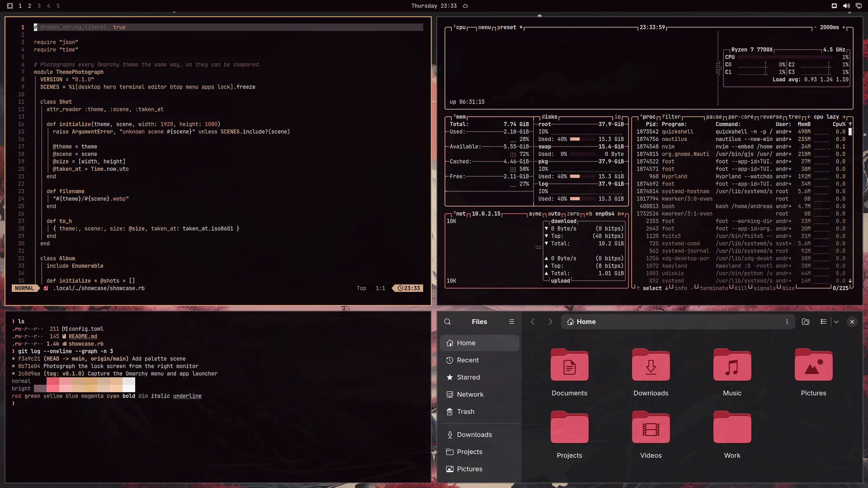Select Network in Files sidebar
This screenshot has width=868, height=488.
(480, 394)
